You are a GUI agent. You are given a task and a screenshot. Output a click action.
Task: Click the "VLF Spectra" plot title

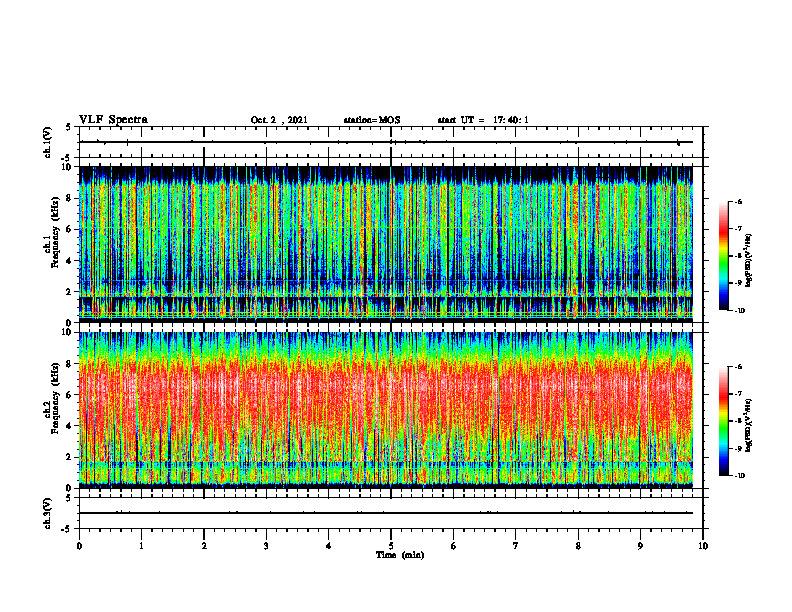click(113, 120)
